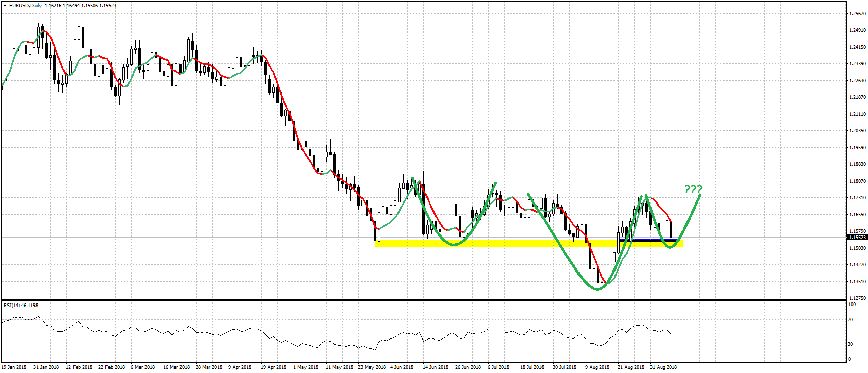Click the 1.19590 price axis label
The height and width of the screenshot is (373, 868).
coord(857,148)
